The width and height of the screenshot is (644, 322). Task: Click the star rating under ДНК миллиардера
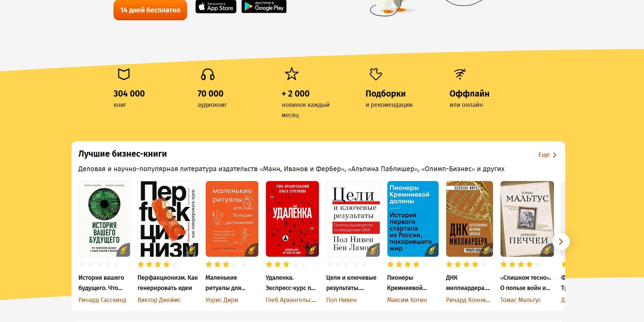click(x=466, y=264)
